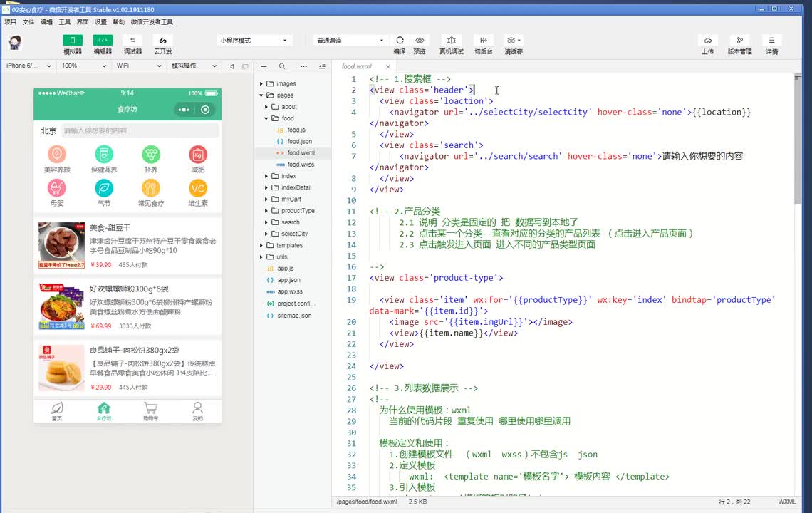812x513 pixels.
Task: Toggle the editor (编辑器) panel button
Action: [103, 41]
